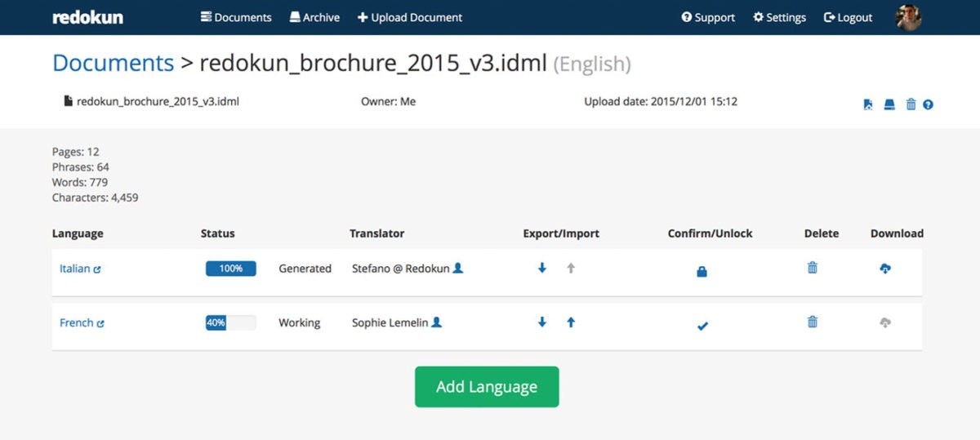Image resolution: width=980 pixels, height=440 pixels.
Task: Click the user avatar photo
Action: click(x=908, y=17)
